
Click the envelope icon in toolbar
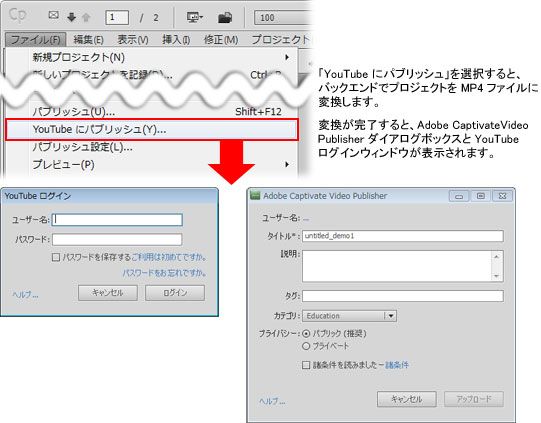[53, 15]
